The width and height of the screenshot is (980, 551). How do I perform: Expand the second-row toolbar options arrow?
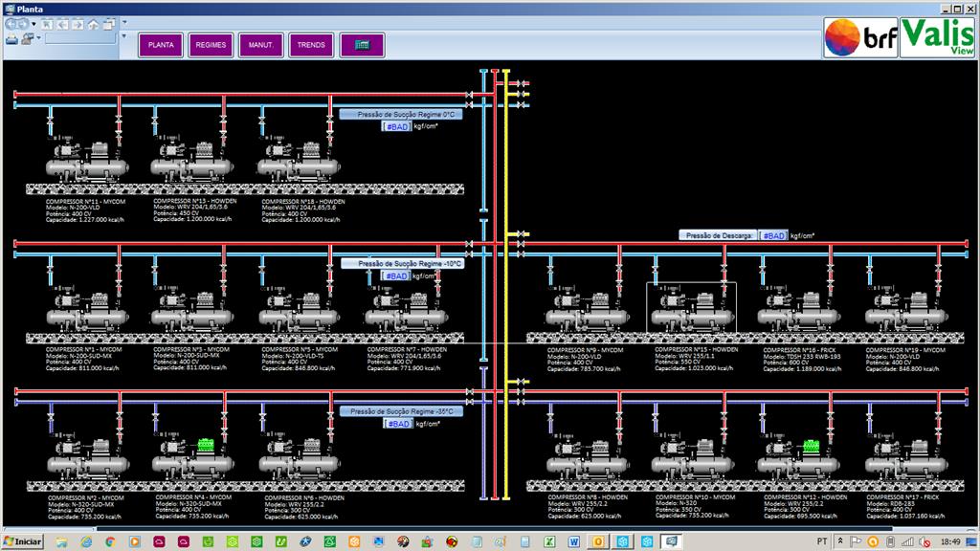[123, 36]
